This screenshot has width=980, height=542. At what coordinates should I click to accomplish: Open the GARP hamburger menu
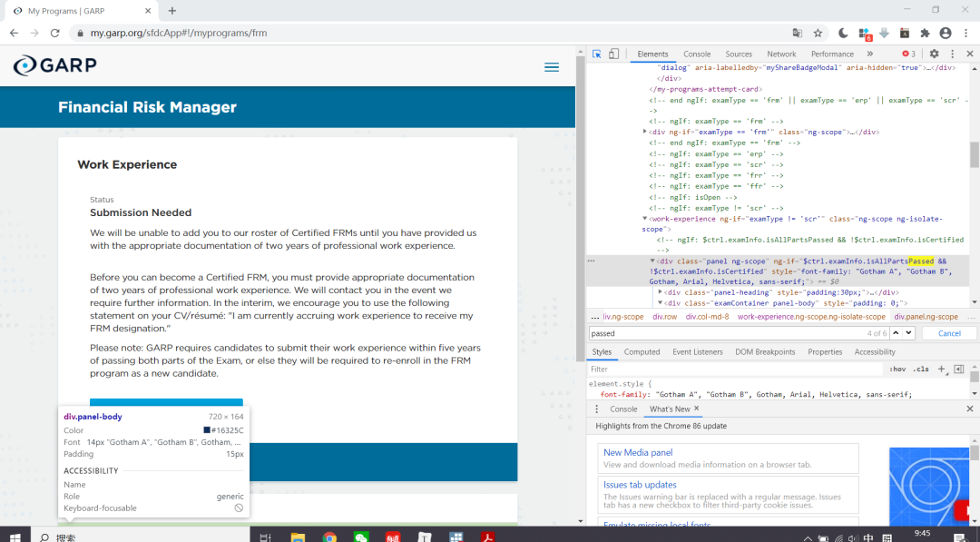tap(551, 67)
